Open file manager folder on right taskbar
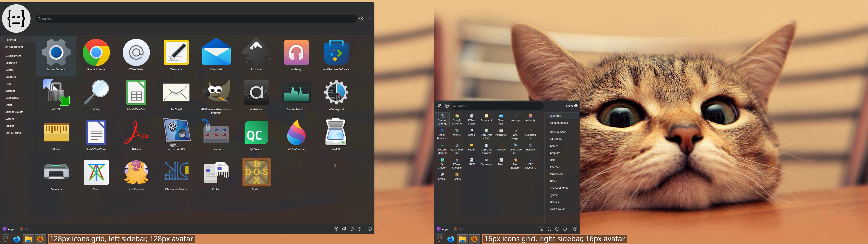Screen dimensions: 868x244 [462, 239]
